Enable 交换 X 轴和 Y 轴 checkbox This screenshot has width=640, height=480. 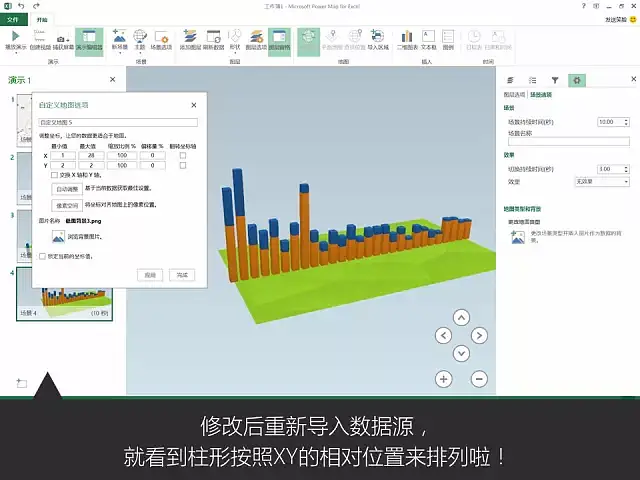[x=54, y=174]
